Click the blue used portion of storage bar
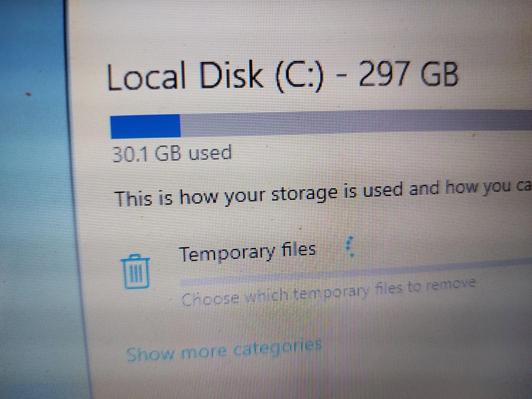This screenshot has width=532, height=399. [145, 126]
